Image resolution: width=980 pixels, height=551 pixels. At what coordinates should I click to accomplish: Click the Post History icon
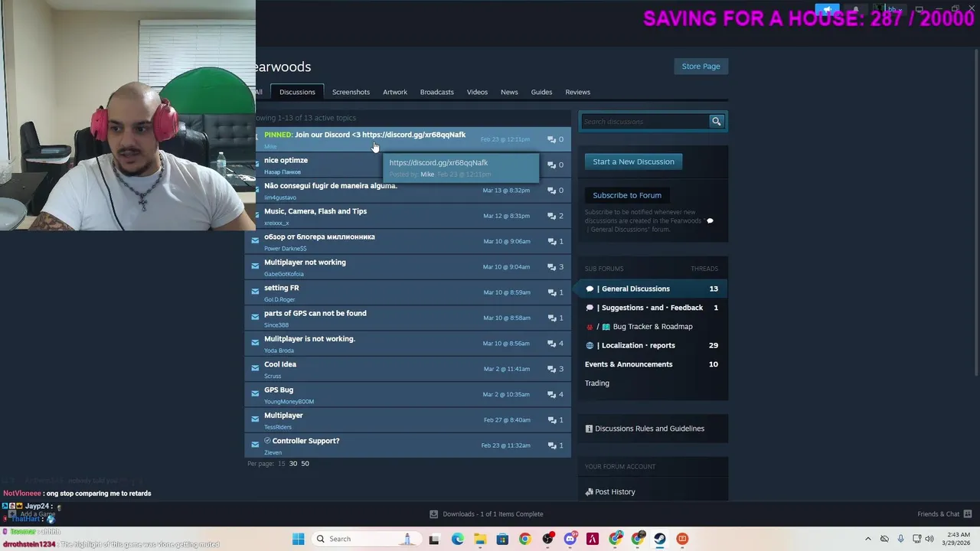coord(589,492)
